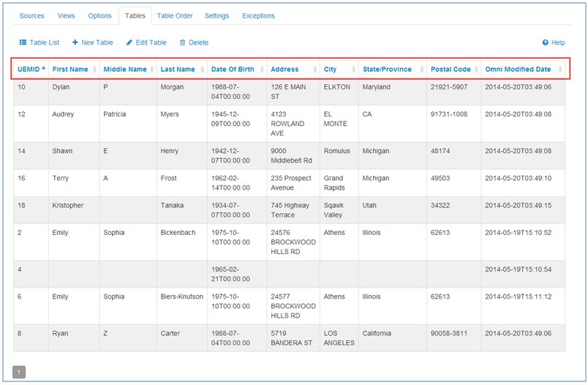The width and height of the screenshot is (588, 385).
Task: Switch to the Sources tab
Action: click(x=31, y=15)
